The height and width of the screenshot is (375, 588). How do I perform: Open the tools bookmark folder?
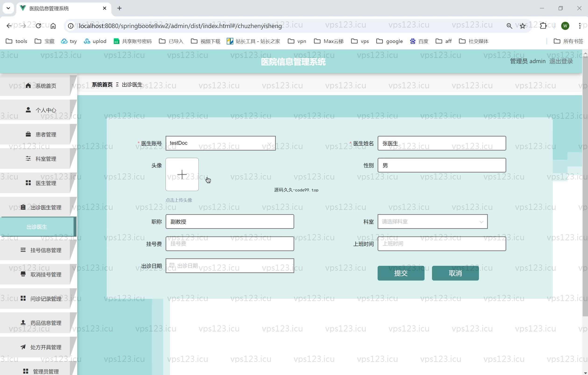coord(16,41)
